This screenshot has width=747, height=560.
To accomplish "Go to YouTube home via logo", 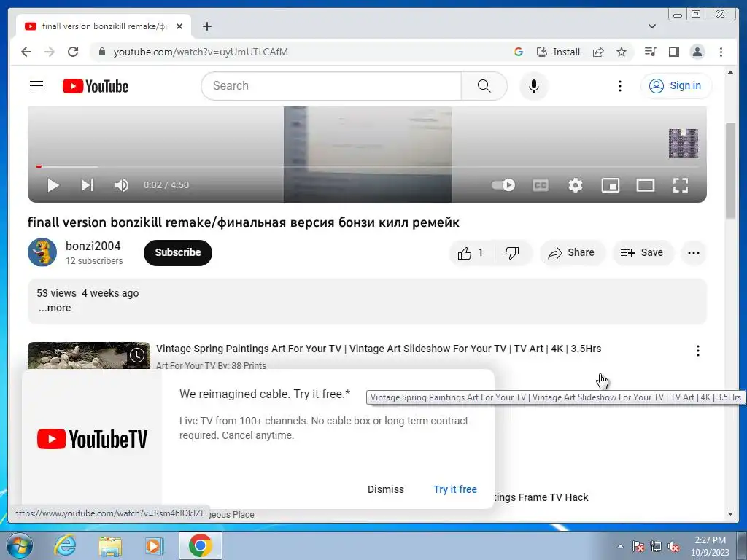I will coord(96,86).
